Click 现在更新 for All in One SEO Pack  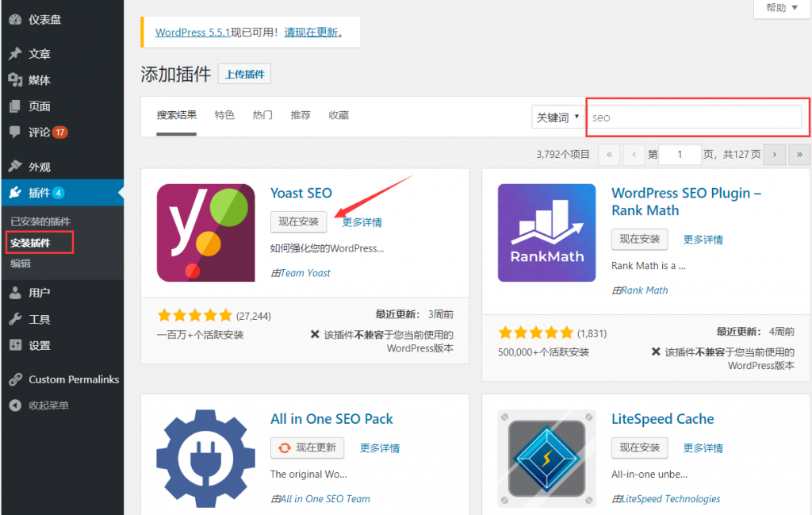point(308,448)
